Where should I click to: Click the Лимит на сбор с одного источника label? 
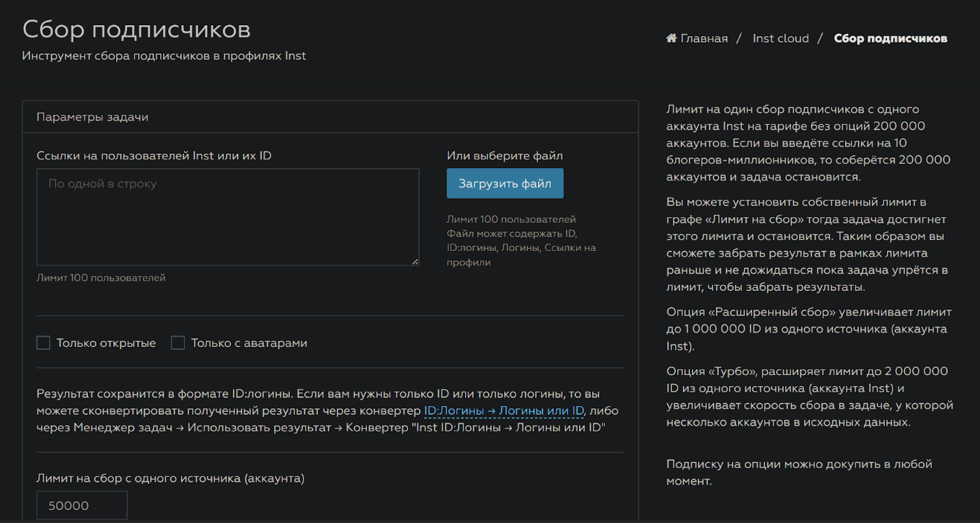tap(170, 478)
